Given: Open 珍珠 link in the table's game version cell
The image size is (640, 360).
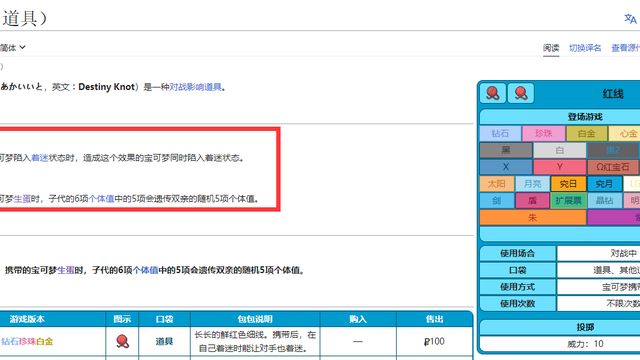Looking at the screenshot, I should 27,341.
